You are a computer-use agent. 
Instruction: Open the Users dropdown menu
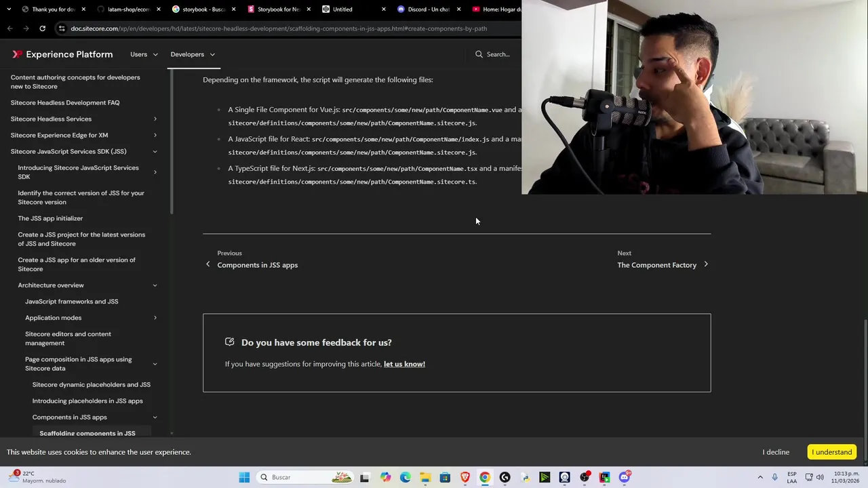[x=144, y=54]
